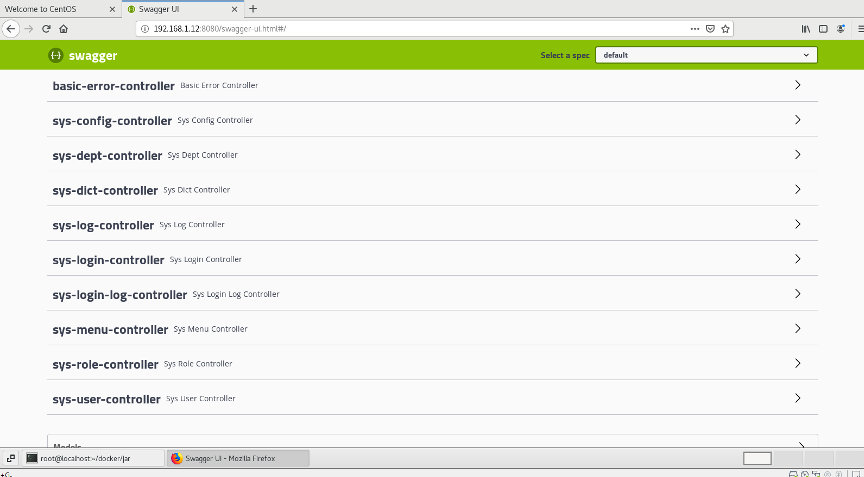Expand sys-log-controller with its chevron

797,224
